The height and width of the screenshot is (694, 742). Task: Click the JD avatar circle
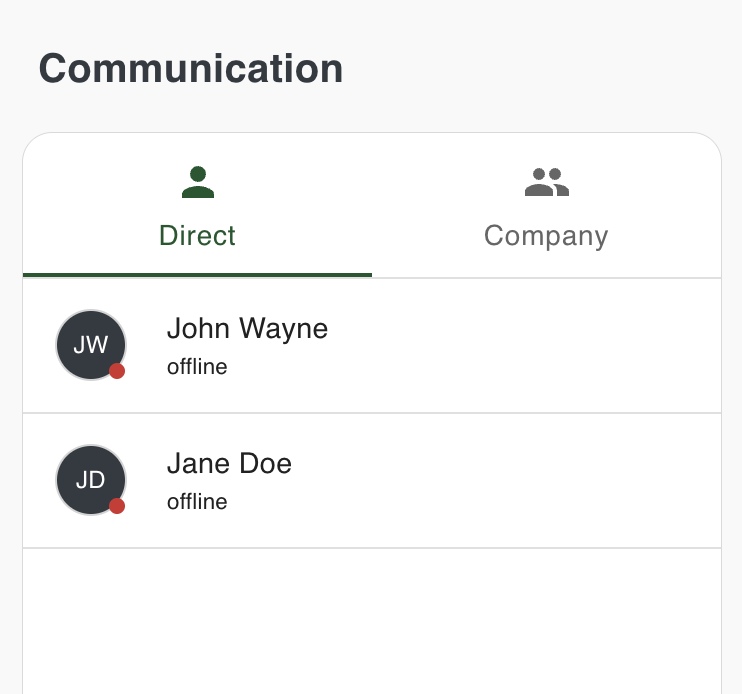point(84,473)
